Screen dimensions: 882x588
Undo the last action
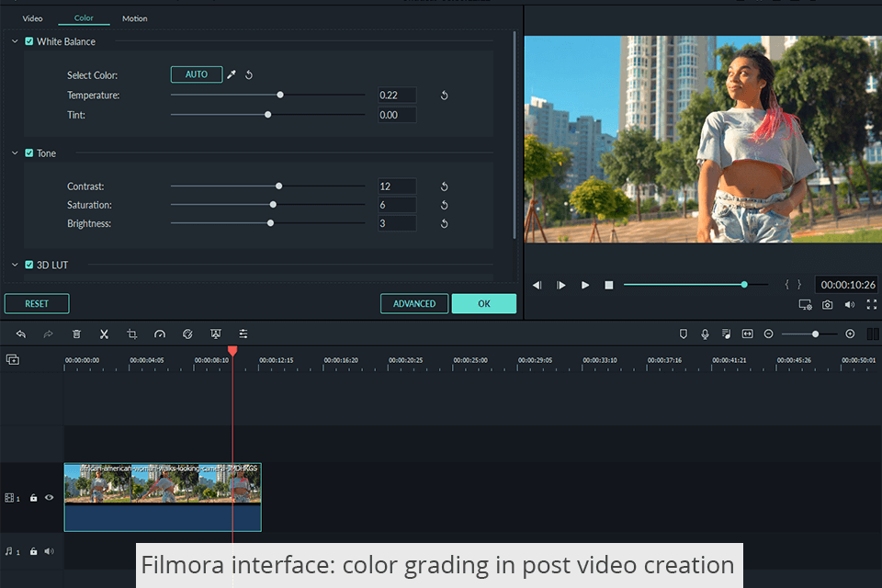point(21,334)
